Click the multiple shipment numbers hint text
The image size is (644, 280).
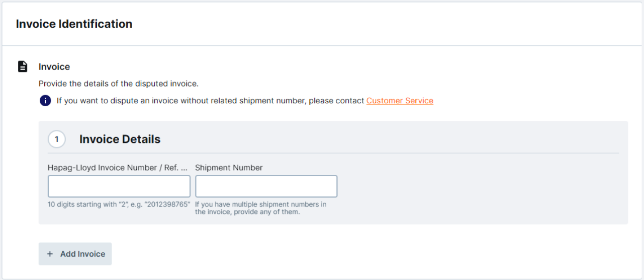260,208
